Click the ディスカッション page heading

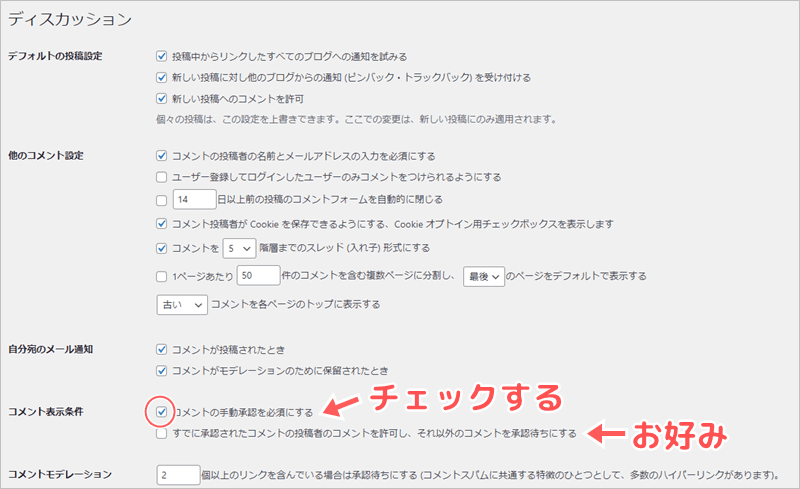[68, 18]
